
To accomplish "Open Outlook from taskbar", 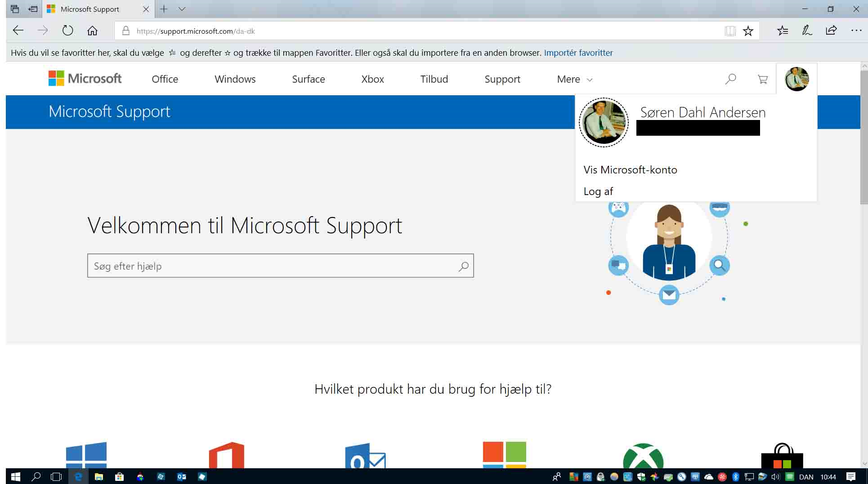I will pyautogui.click(x=182, y=476).
